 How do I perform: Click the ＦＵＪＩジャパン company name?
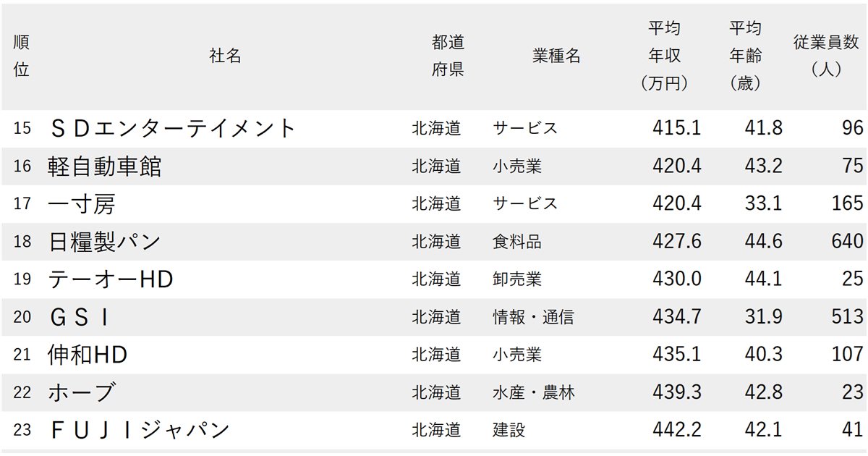tap(139, 430)
